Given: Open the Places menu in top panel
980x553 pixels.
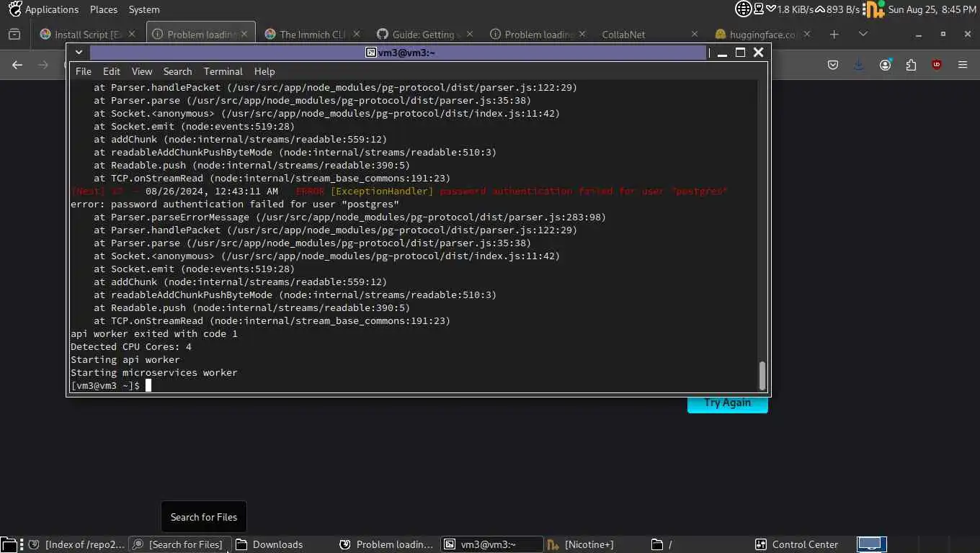Looking at the screenshot, I should (104, 9).
